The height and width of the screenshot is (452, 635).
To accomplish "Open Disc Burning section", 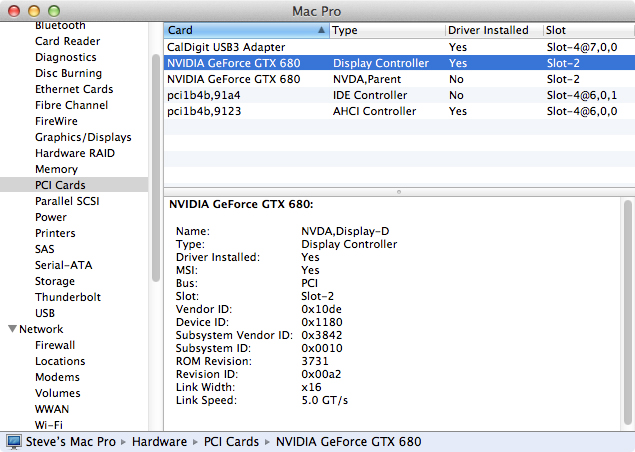I will [x=68, y=73].
